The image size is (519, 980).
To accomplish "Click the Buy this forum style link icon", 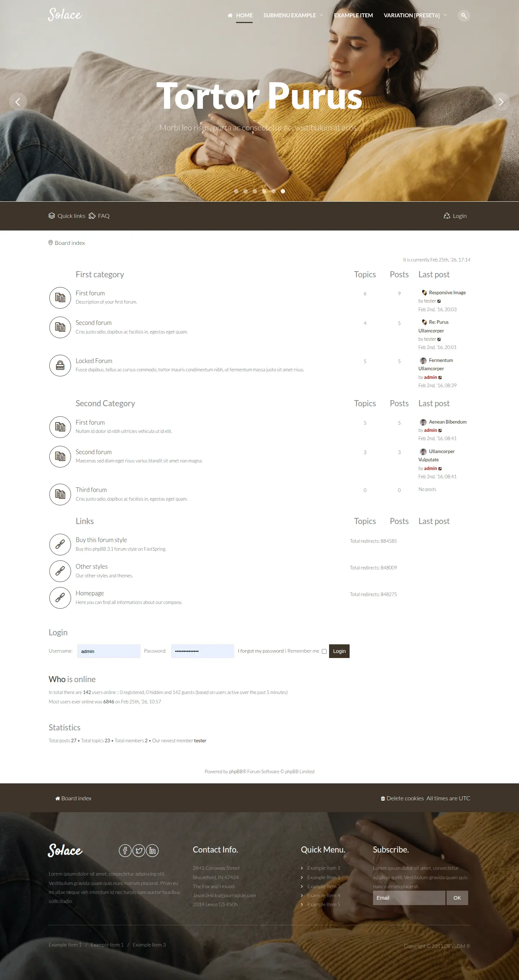I will [60, 544].
